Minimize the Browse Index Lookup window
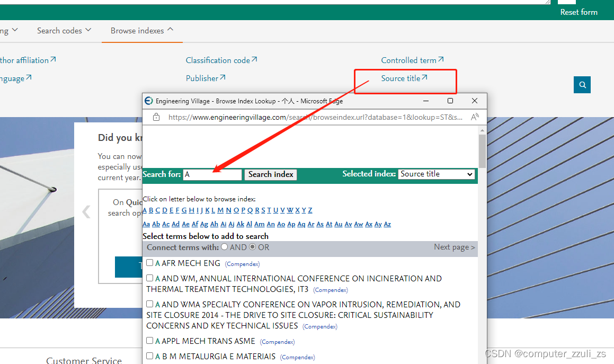The image size is (614, 364). pyautogui.click(x=425, y=101)
